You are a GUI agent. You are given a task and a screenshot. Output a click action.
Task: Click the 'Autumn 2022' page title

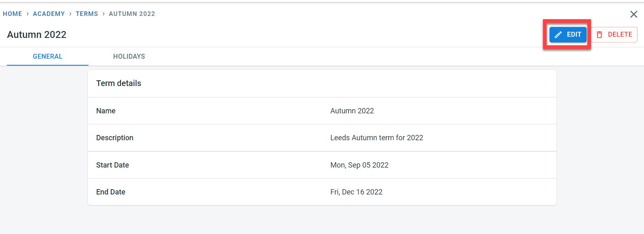click(37, 35)
